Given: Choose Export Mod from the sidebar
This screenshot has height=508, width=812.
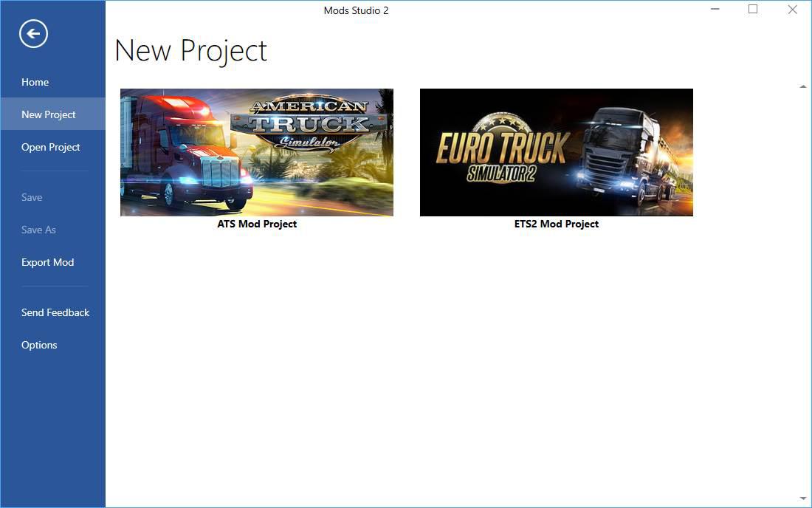Looking at the screenshot, I should [47, 262].
